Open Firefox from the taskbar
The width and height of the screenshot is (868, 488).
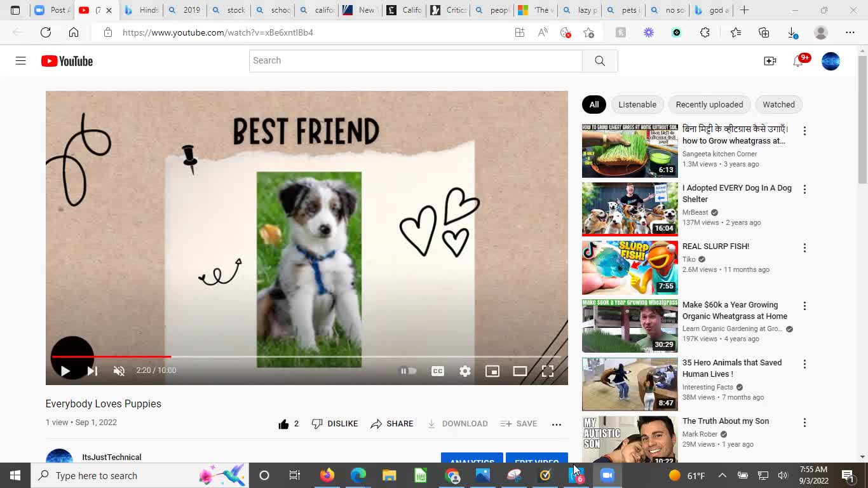coord(327,475)
